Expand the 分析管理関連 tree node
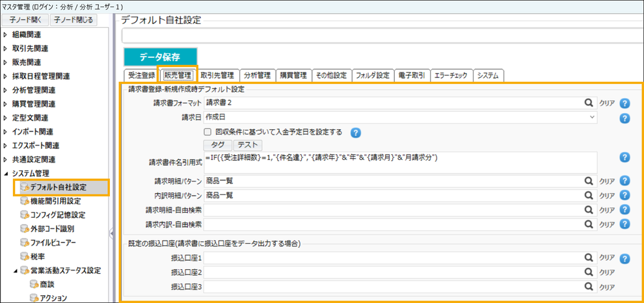644x303 pixels. coord(5,90)
